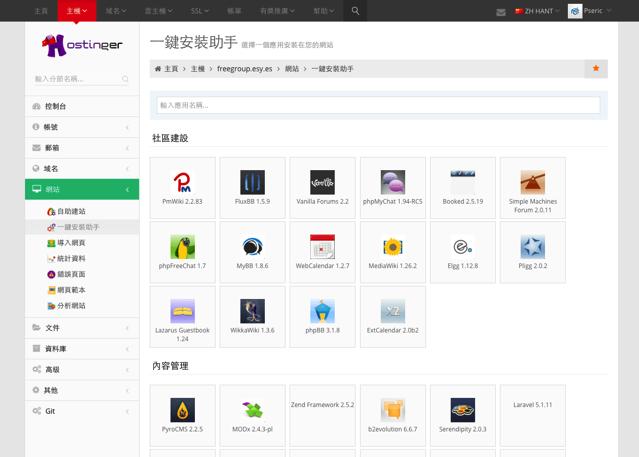The width and height of the screenshot is (639, 457).
Task: Open 自助建站 sidebar item
Action: coord(71,211)
